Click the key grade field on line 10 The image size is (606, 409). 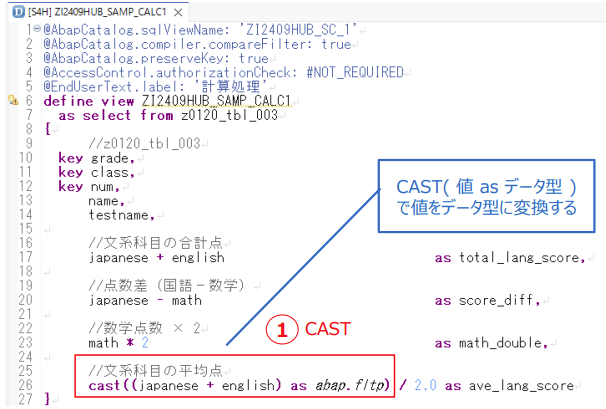(x=94, y=158)
